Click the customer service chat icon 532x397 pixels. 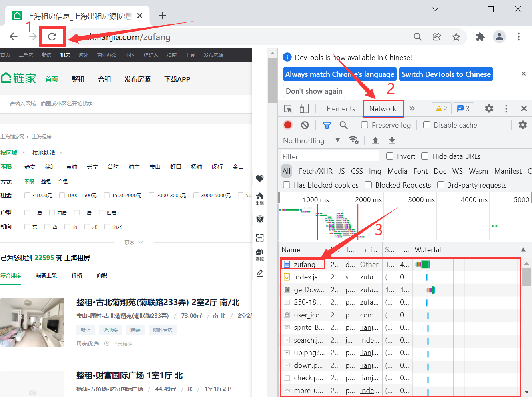260,255
